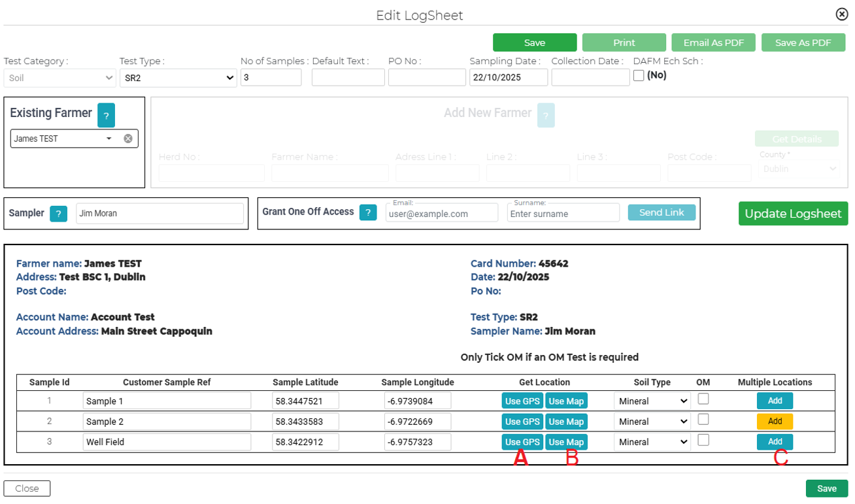
Task: Click the Sampler help question icon
Action: (x=59, y=213)
